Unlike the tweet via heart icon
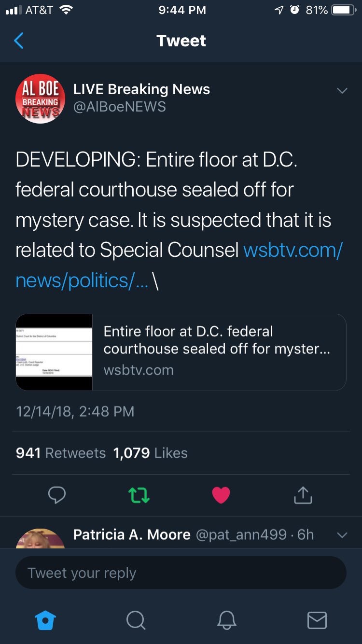Image resolution: width=362 pixels, height=644 pixels. 221,495
